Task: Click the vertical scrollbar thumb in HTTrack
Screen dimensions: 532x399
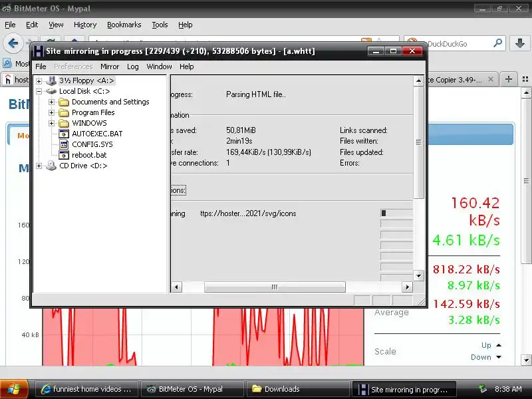Action: coord(419,142)
